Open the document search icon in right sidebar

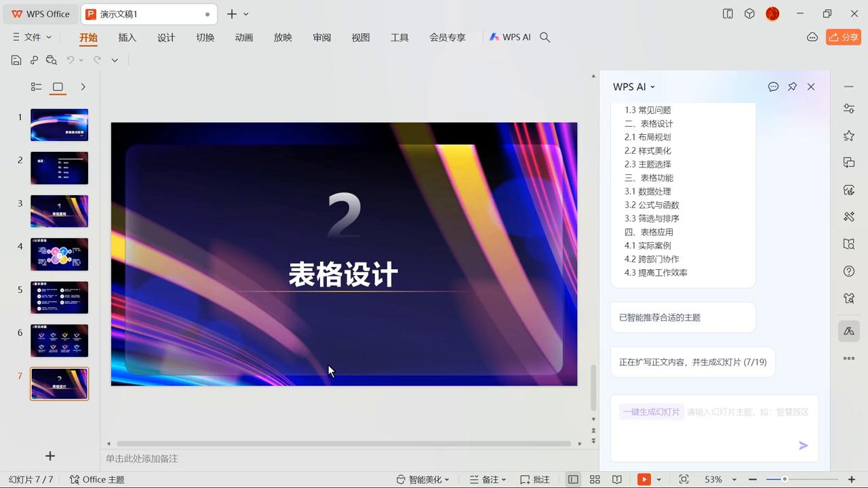(x=849, y=244)
